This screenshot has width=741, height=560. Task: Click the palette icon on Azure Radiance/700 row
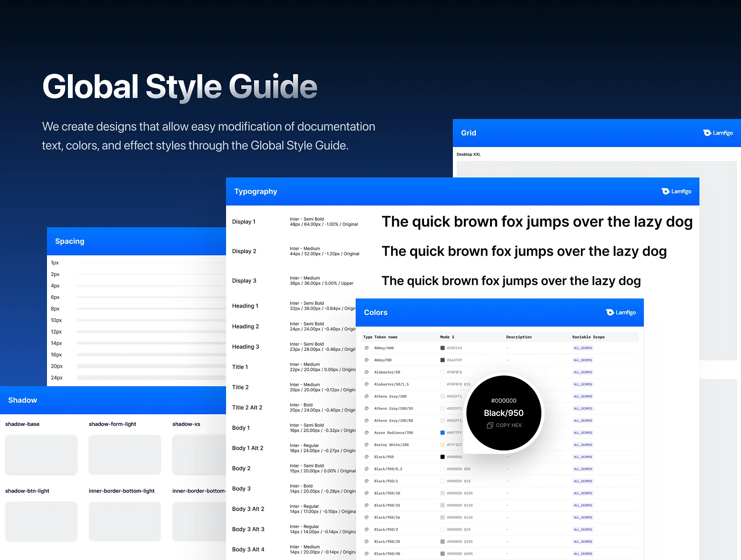366,433
